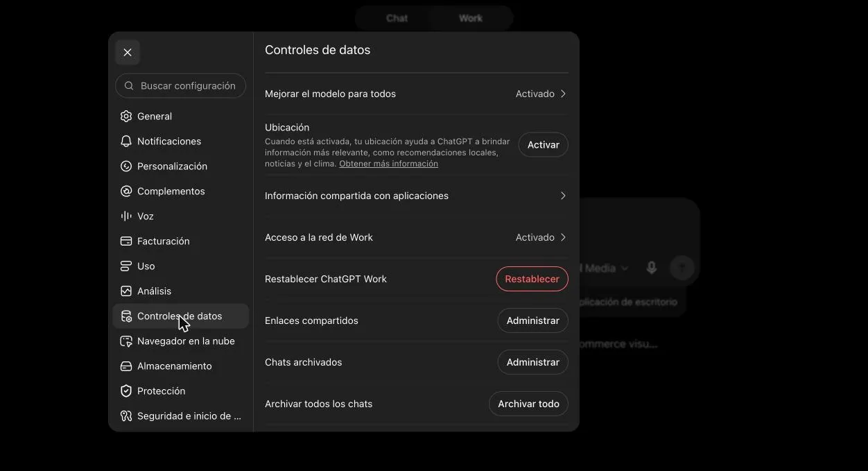Image resolution: width=868 pixels, height=471 pixels.
Task: Open Navegador en la nube entry
Action: click(181, 341)
